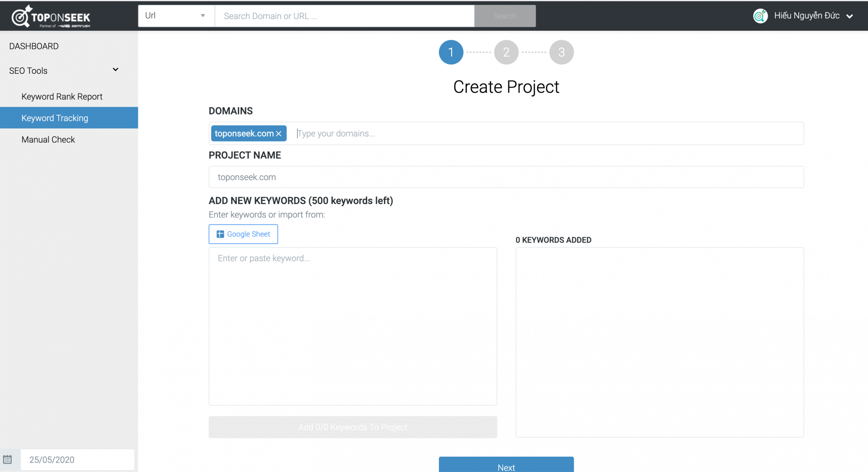Click the TopOnSeek logo

[51, 17]
